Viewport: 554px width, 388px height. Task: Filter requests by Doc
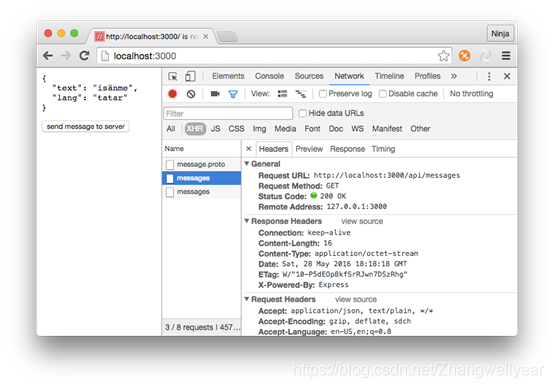pyautogui.click(x=336, y=129)
